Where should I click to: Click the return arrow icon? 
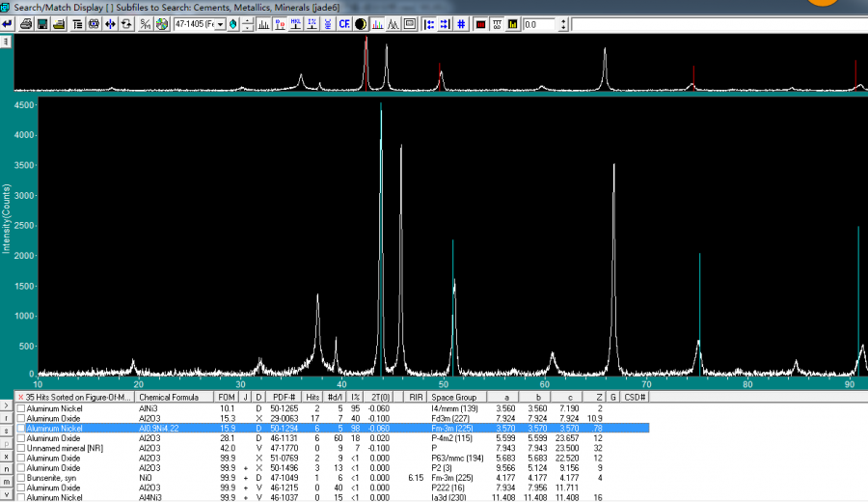point(8,23)
